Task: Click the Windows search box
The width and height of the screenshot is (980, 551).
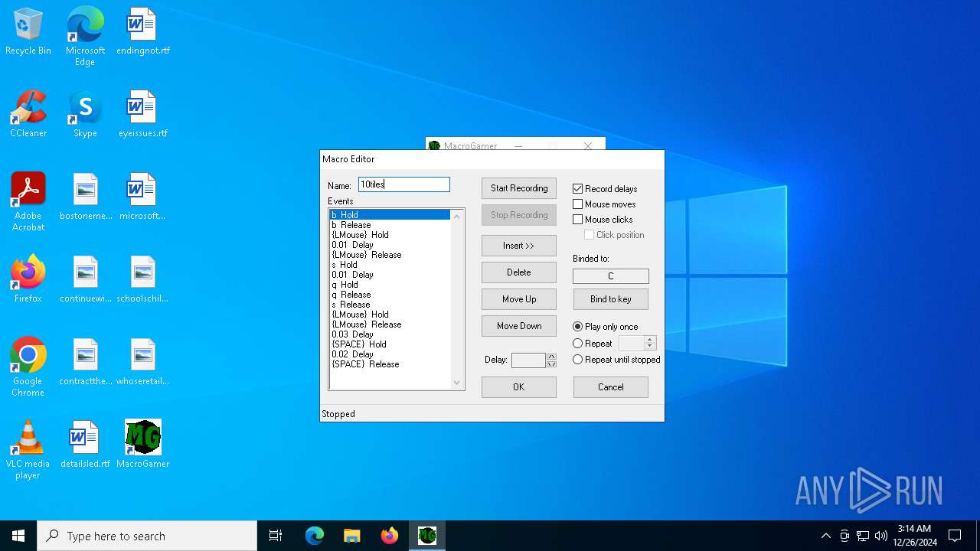Action: click(147, 536)
